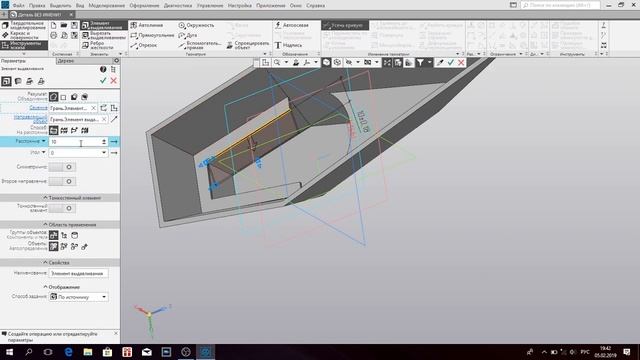Image resolution: width=640 pixels, height=360 pixels.
Task: Open Угол label dropdown arrow
Action: click(x=44, y=152)
